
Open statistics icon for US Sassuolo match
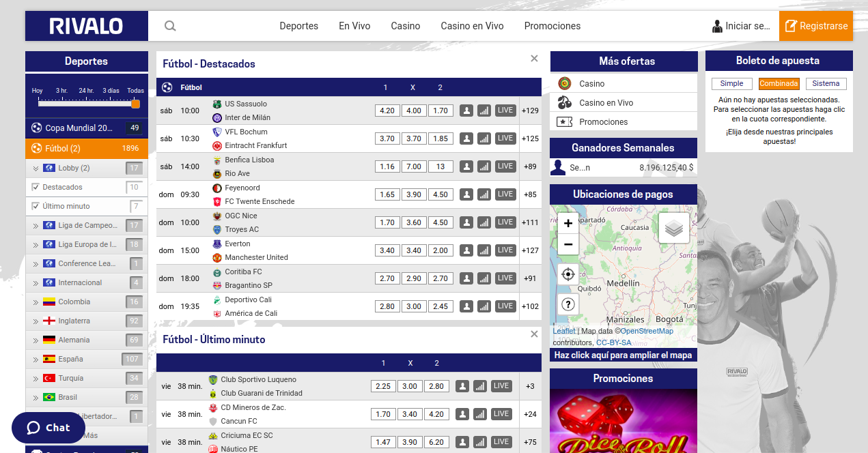pyautogui.click(x=484, y=111)
